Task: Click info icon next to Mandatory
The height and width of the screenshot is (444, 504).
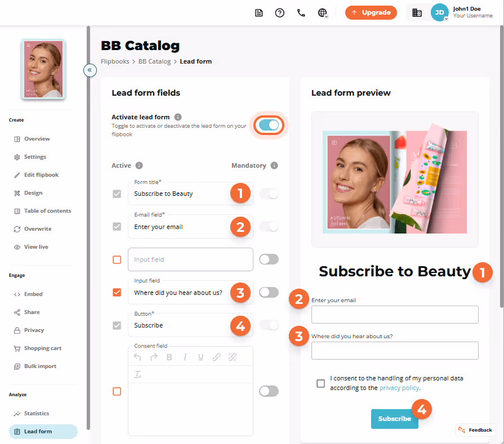Action: tap(274, 165)
